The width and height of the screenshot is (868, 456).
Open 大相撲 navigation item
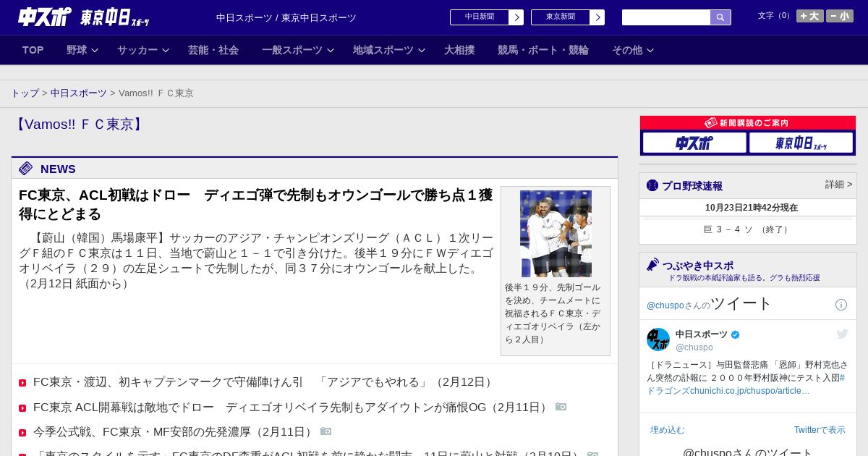tap(459, 50)
